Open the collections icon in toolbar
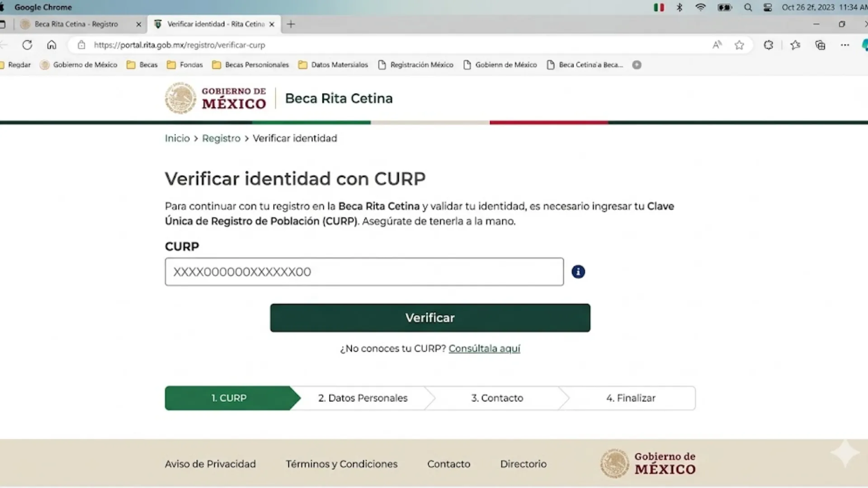Viewport: 868px width, 488px height. (x=820, y=45)
